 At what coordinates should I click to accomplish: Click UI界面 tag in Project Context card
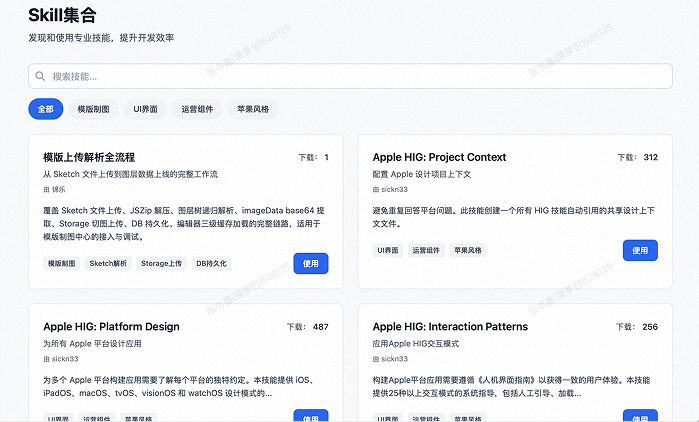(x=388, y=250)
